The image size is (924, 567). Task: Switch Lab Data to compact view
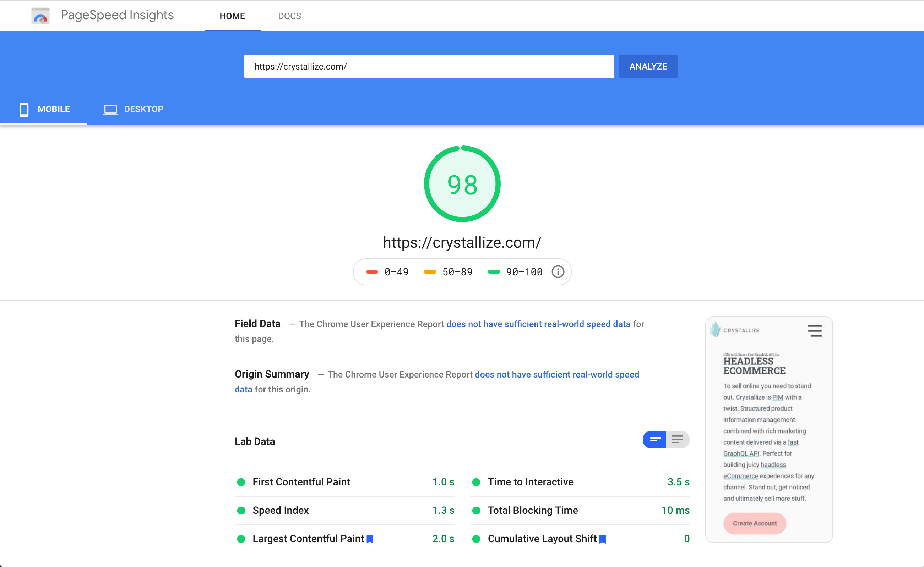[654, 440]
